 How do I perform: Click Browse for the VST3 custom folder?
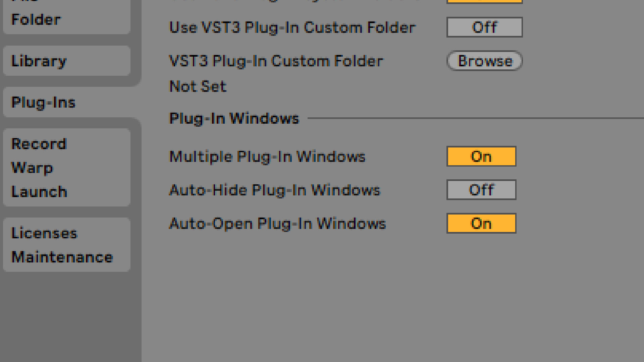coord(484,61)
